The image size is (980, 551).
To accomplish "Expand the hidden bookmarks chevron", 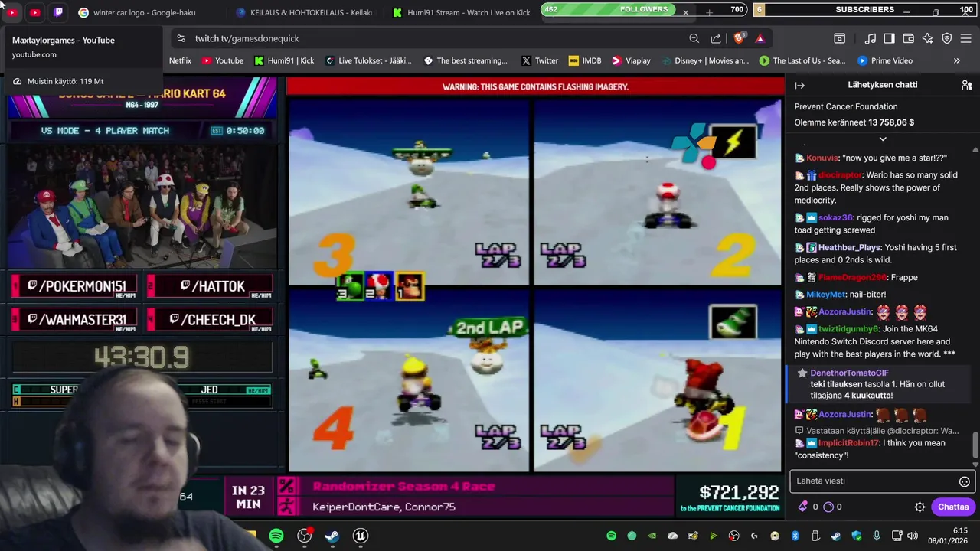I will tap(956, 60).
